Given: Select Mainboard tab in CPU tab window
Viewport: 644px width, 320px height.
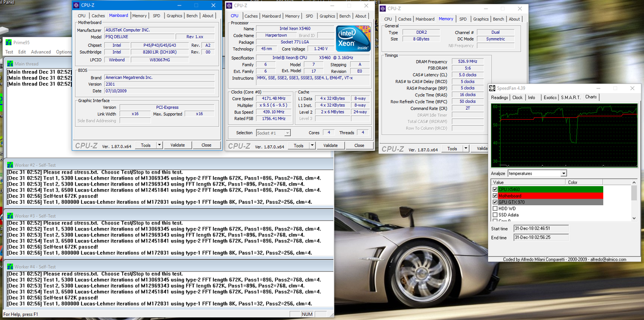Looking at the screenshot, I should click(x=272, y=16).
